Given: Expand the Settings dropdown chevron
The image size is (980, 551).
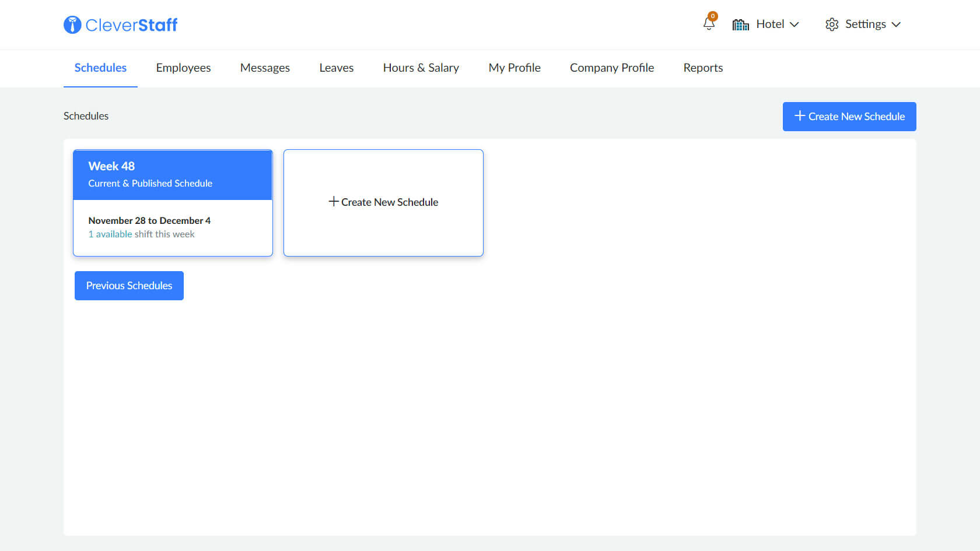Looking at the screenshot, I should [897, 24].
